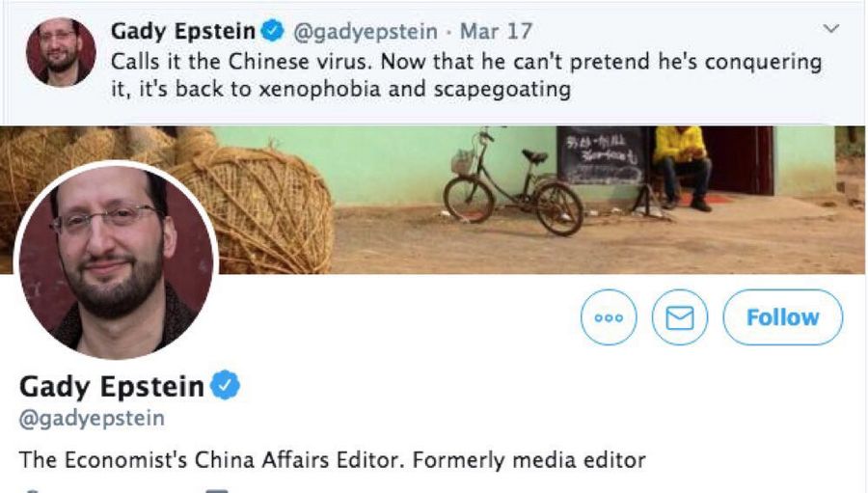Click the Gady Epstein name in the tweet

(183, 31)
